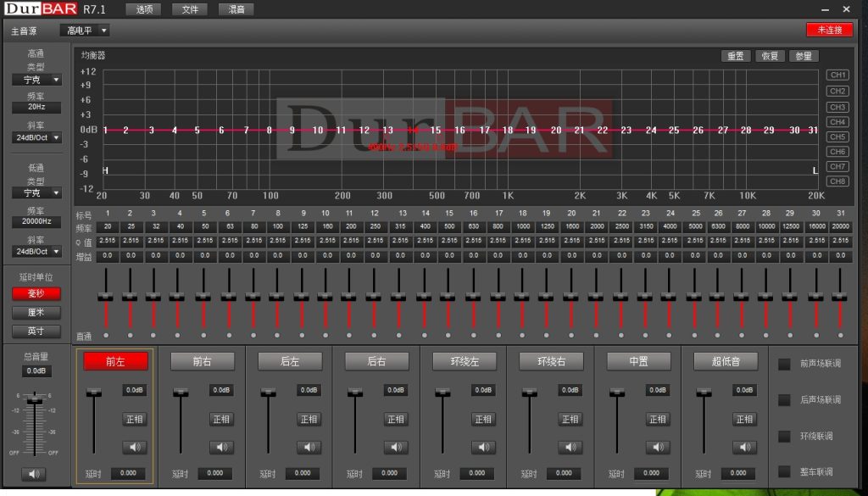
Task: Select 毫秒 as the delay unit
Action: [x=36, y=293]
